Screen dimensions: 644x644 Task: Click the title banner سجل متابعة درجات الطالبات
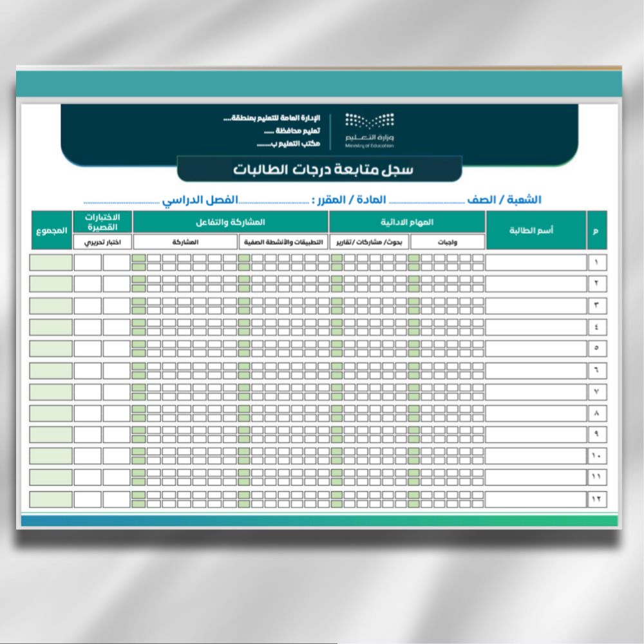coord(319,169)
